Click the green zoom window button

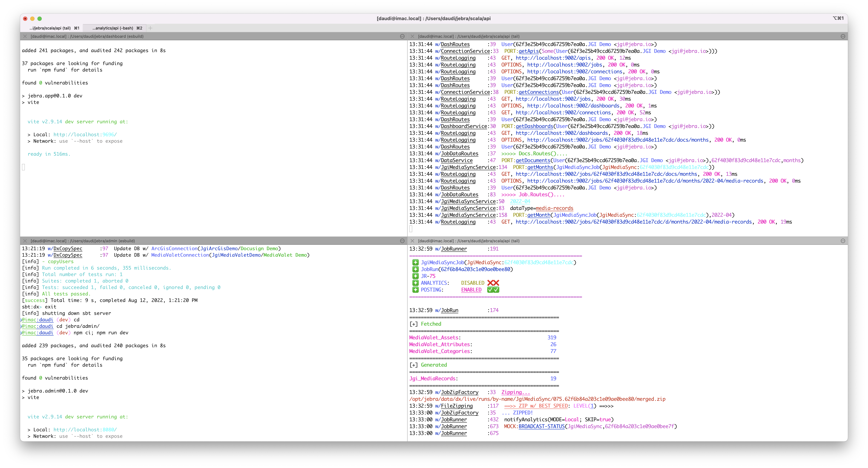(39, 19)
